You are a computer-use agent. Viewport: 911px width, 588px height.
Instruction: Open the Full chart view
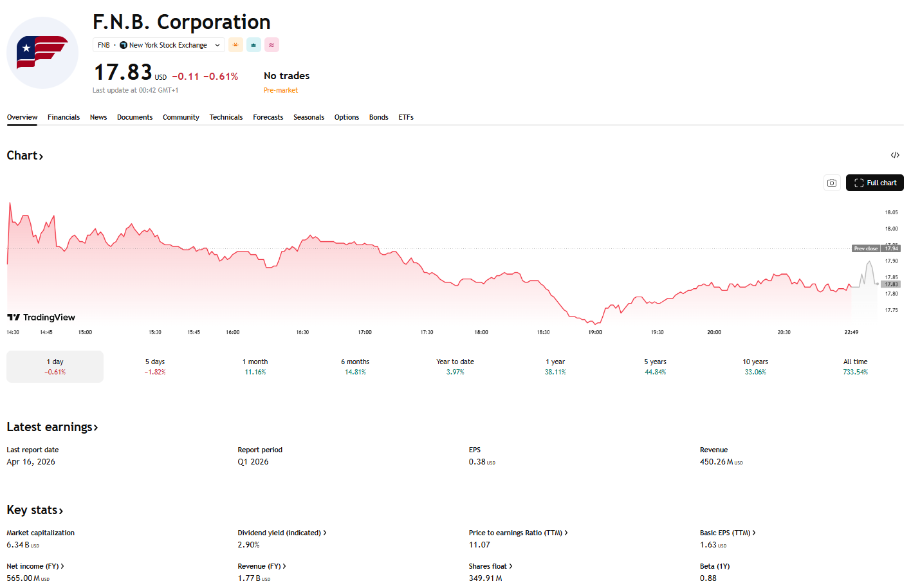pos(875,183)
